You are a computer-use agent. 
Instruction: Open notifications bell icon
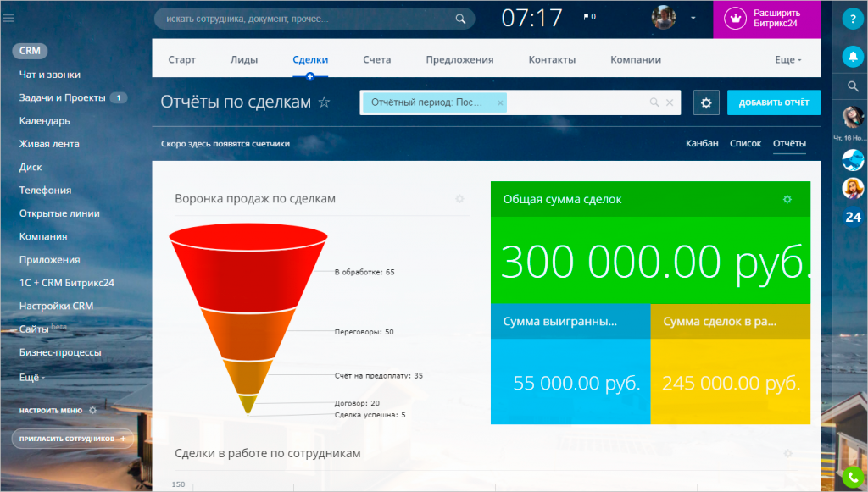(853, 56)
